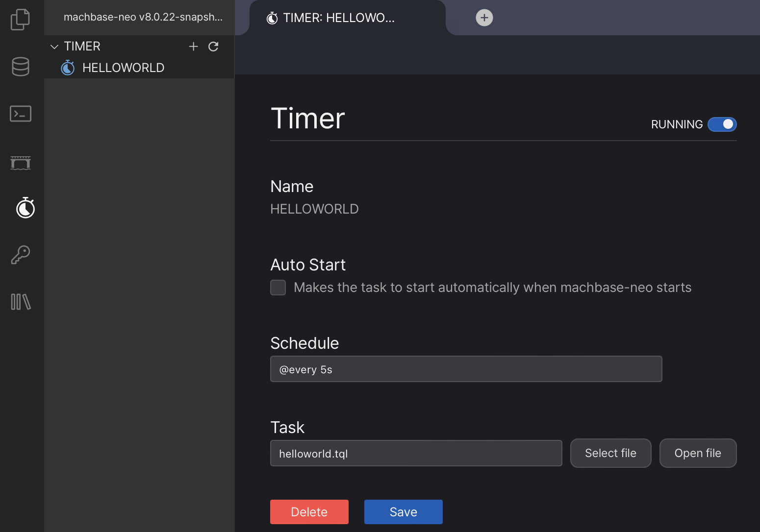The image size is (760, 532).
Task: Click the Select file button
Action: [610, 453]
